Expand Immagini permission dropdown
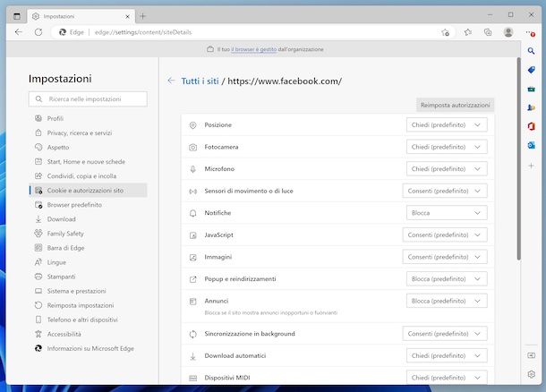The image size is (546, 392). (445, 257)
